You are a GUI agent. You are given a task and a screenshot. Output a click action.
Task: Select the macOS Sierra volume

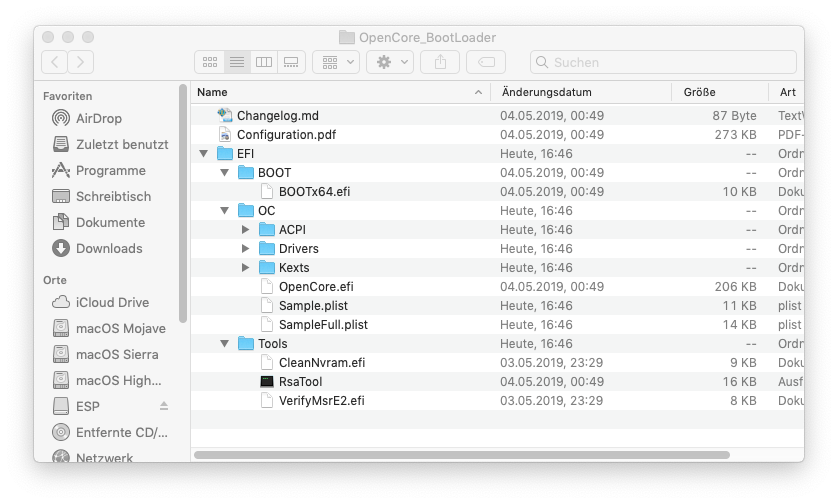tap(105, 354)
